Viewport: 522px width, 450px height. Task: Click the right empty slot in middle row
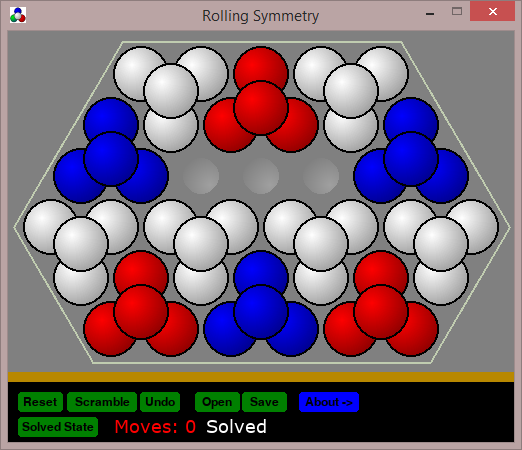tap(321, 176)
